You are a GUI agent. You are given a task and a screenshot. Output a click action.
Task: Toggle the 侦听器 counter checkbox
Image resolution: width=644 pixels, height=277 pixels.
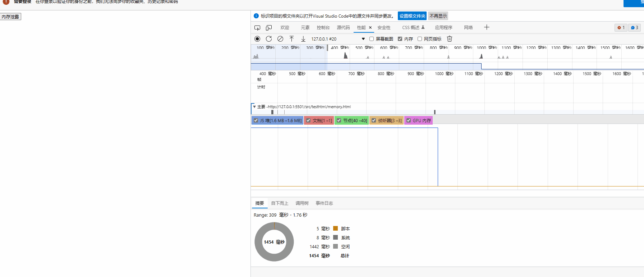[374, 121]
